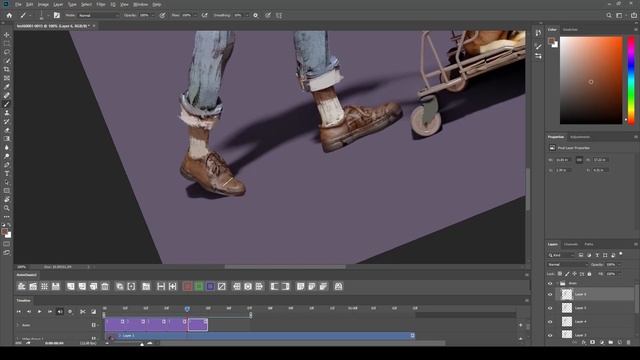
Task: Click the blue color label button
Action: click(x=210, y=287)
